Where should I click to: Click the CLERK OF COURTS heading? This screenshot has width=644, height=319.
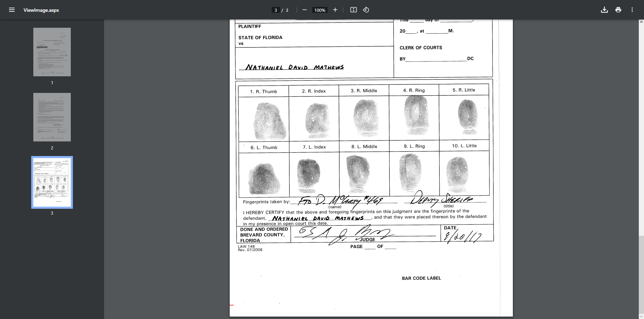421,48
